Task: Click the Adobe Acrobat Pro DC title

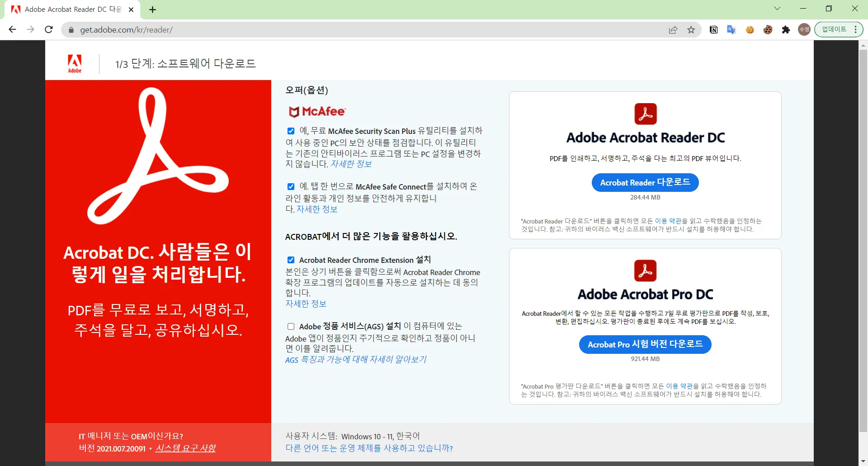Action: click(x=645, y=295)
